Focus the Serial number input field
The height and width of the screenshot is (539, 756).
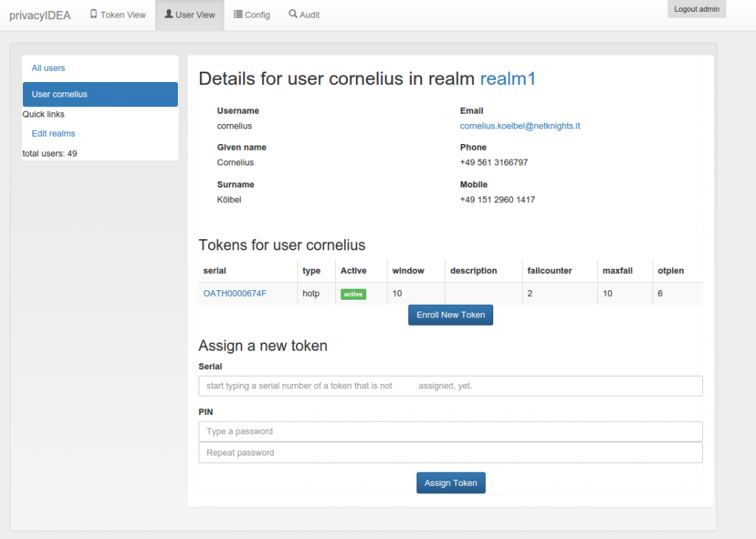450,386
